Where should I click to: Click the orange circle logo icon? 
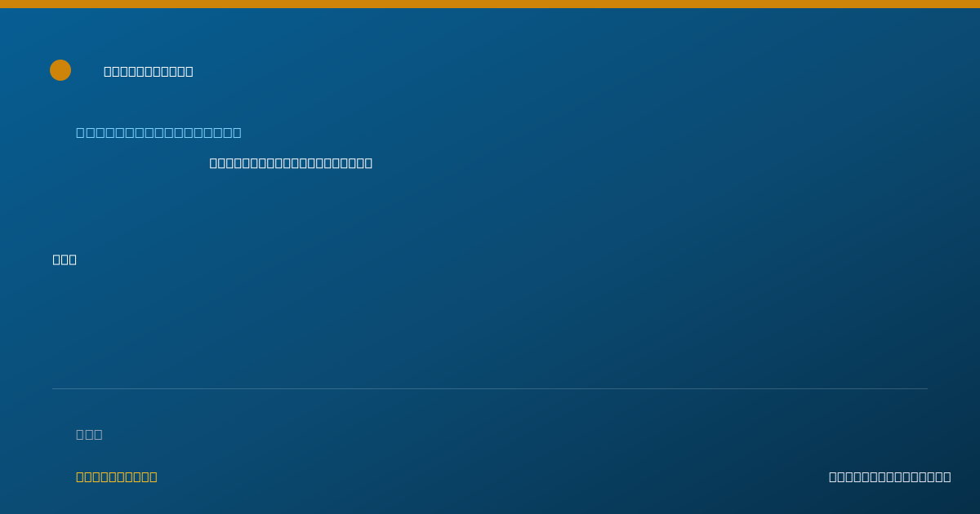(x=60, y=70)
